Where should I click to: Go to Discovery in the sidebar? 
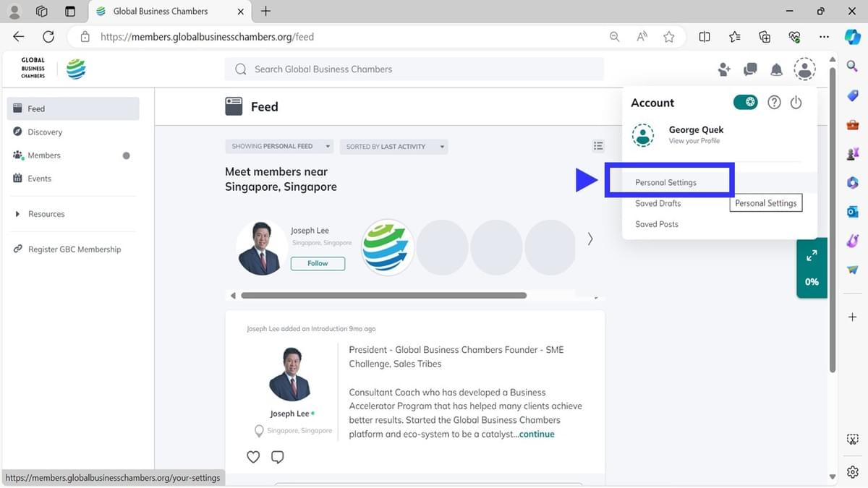pyautogui.click(x=45, y=132)
